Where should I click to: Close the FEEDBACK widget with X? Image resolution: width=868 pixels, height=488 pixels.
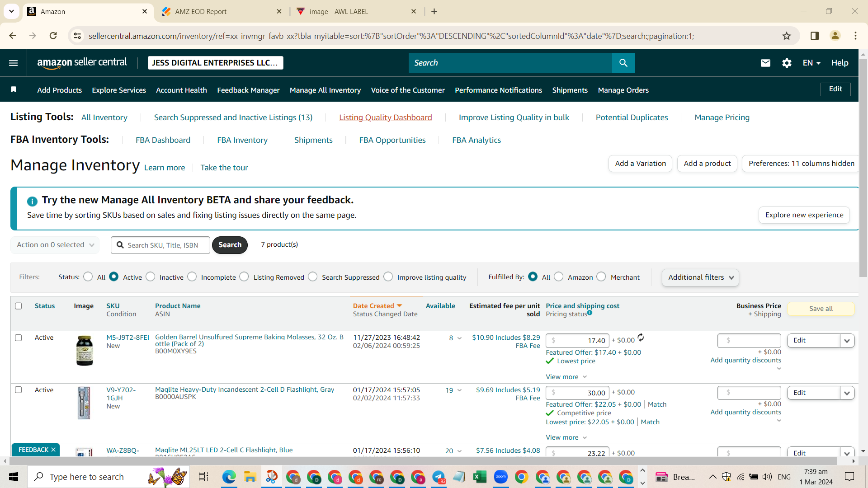(x=53, y=450)
